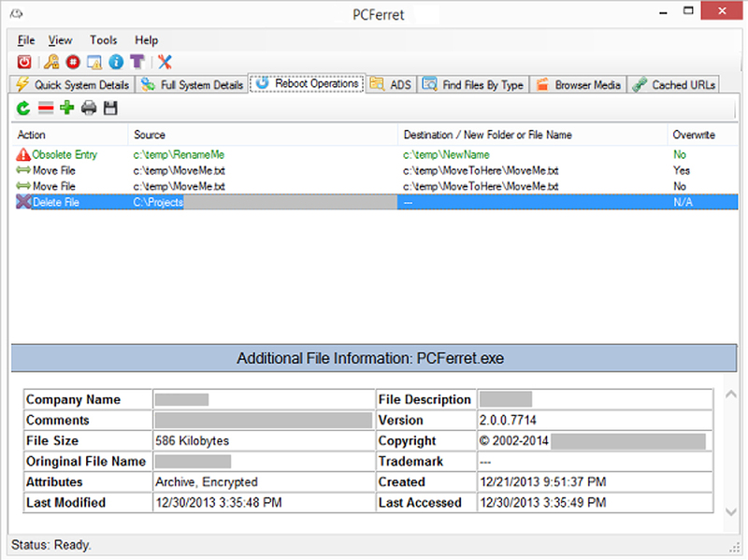Image resolution: width=748 pixels, height=560 pixels.
Task: Maximize the PCFerret window
Action: click(x=688, y=11)
